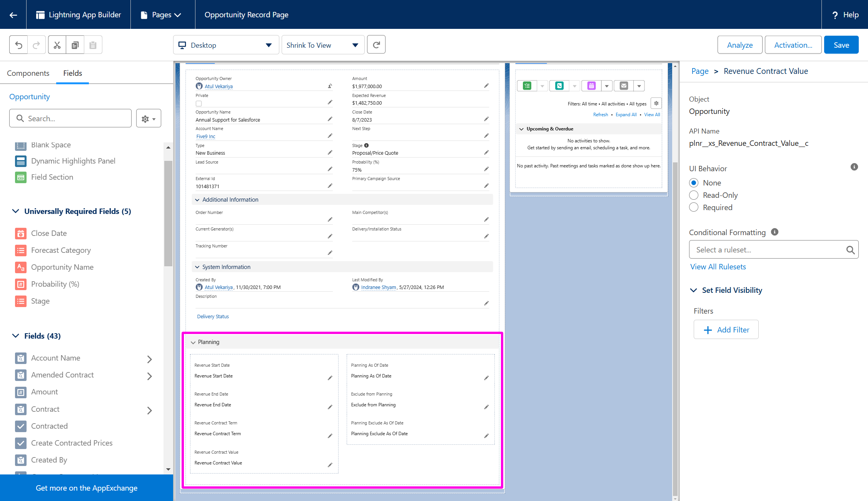The image size is (868, 501).
Task: Toggle the Private checkbox
Action: pyautogui.click(x=199, y=104)
